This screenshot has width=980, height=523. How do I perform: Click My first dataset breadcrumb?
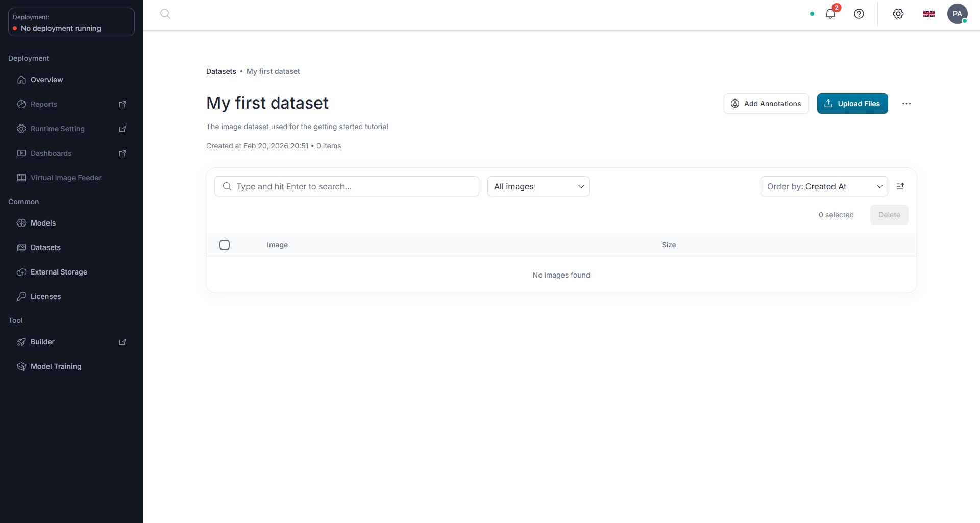(273, 71)
